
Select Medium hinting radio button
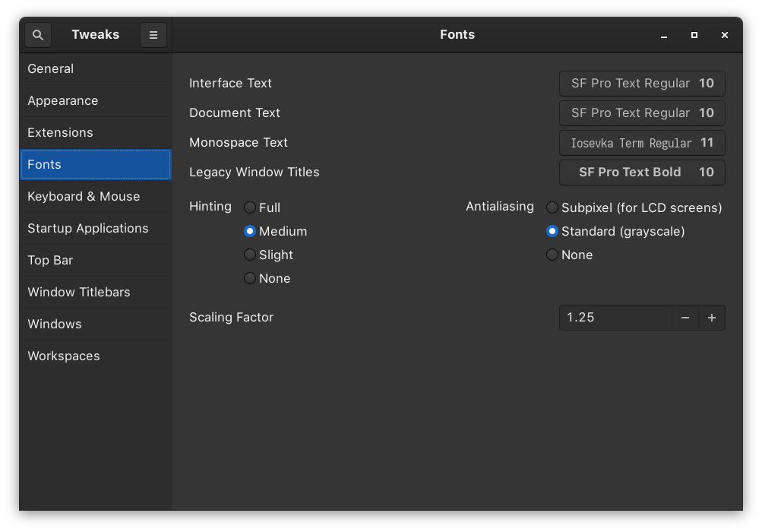[x=276, y=232]
